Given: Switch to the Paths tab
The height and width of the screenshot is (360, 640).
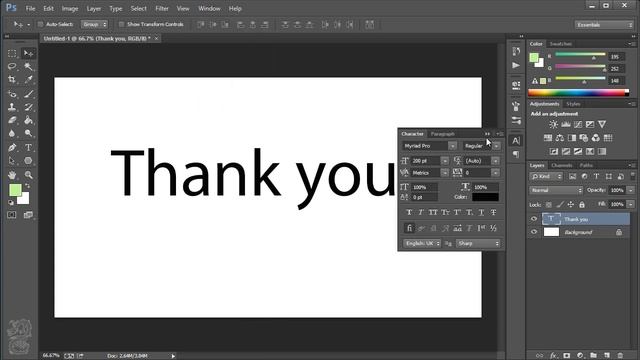Looking at the screenshot, I should point(586,165).
